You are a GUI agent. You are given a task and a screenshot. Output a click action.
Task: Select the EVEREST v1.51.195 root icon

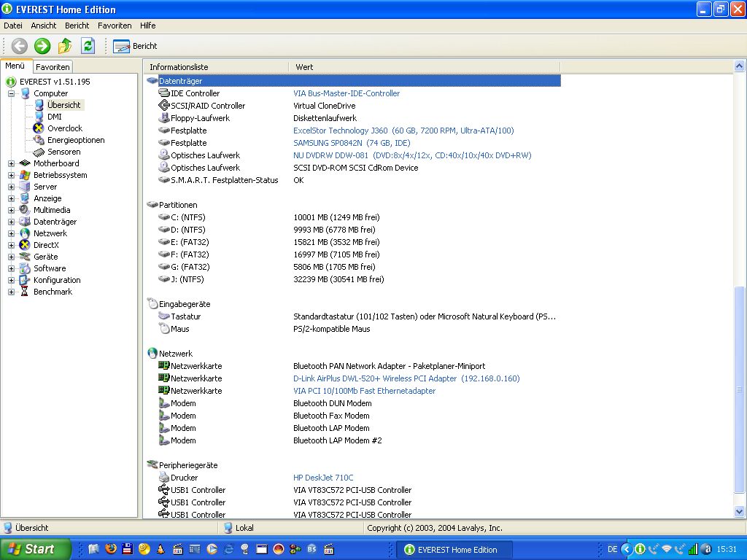coord(11,82)
